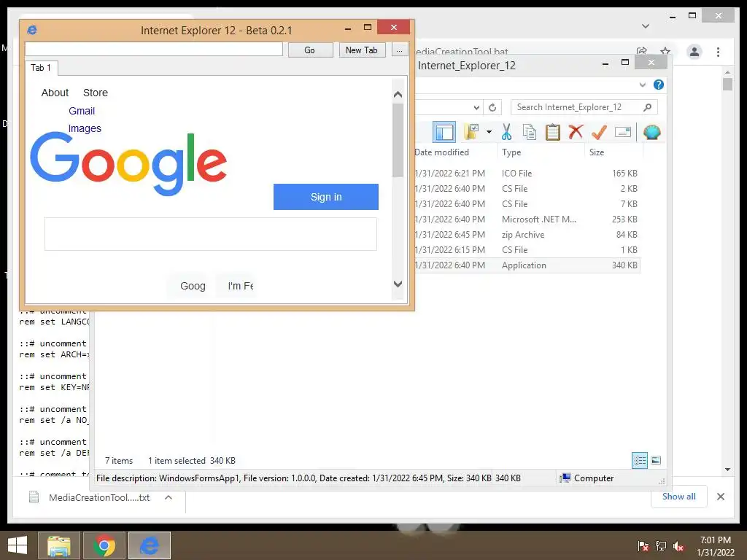Switch Explorer to large thumbnails view icon
The width and height of the screenshot is (747, 560).
coord(656,460)
